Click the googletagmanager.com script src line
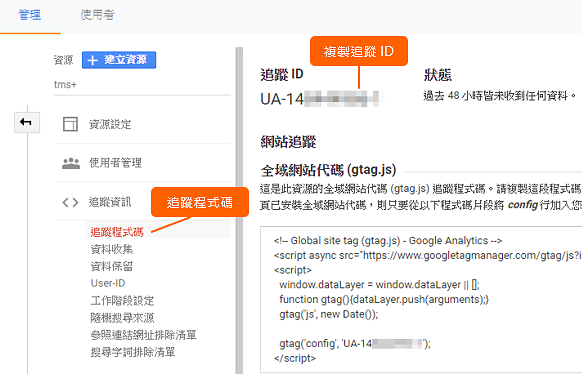The image size is (582, 375). point(428,255)
